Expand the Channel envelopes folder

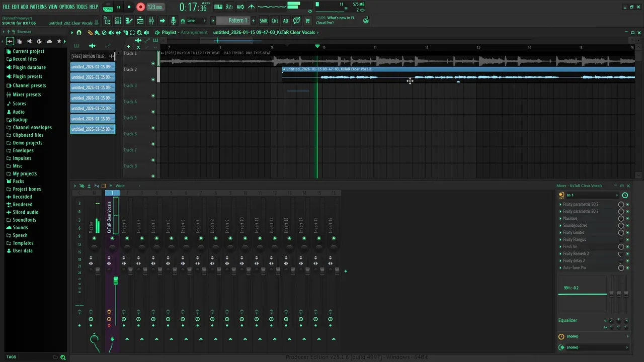pos(32,127)
